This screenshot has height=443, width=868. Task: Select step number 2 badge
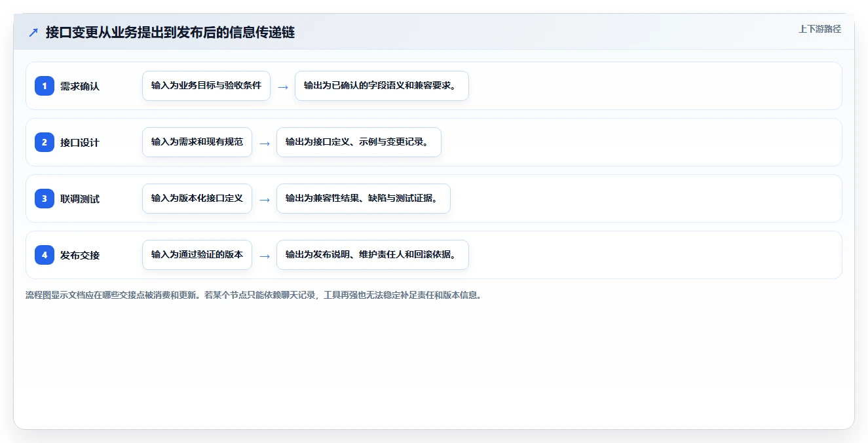(x=45, y=142)
